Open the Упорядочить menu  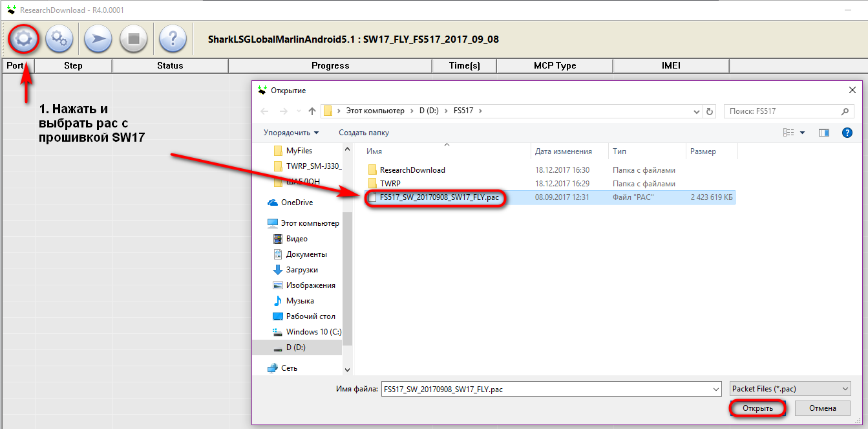(x=291, y=133)
